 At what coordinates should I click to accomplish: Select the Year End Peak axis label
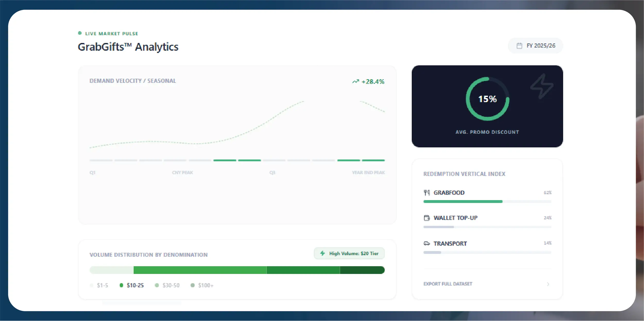[x=368, y=173]
